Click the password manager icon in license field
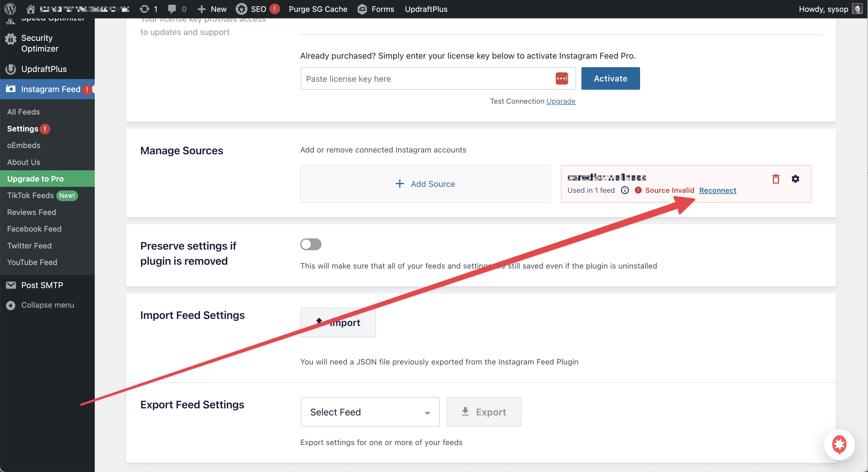 562,78
